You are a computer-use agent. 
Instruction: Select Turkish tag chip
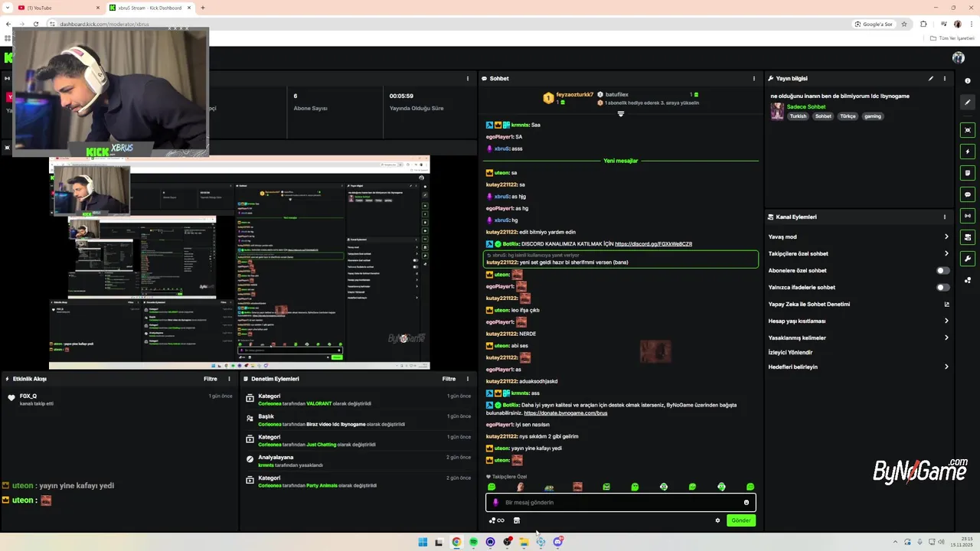pos(798,116)
